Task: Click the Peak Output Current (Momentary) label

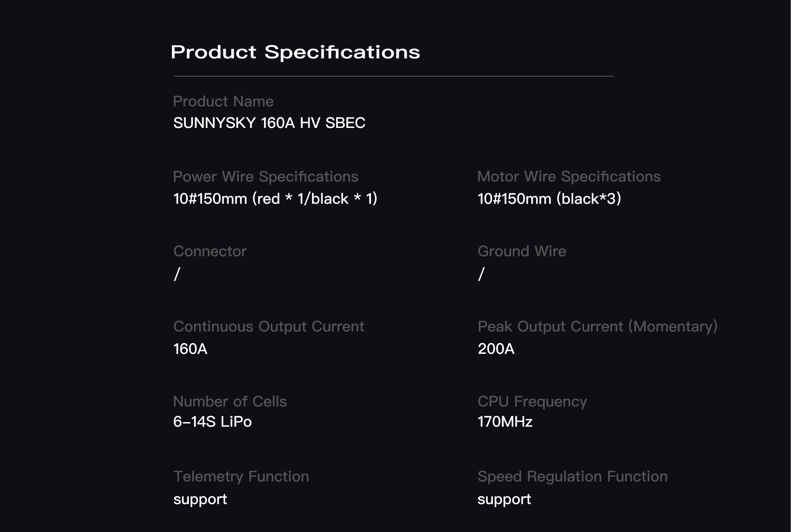Action: pyautogui.click(x=597, y=326)
